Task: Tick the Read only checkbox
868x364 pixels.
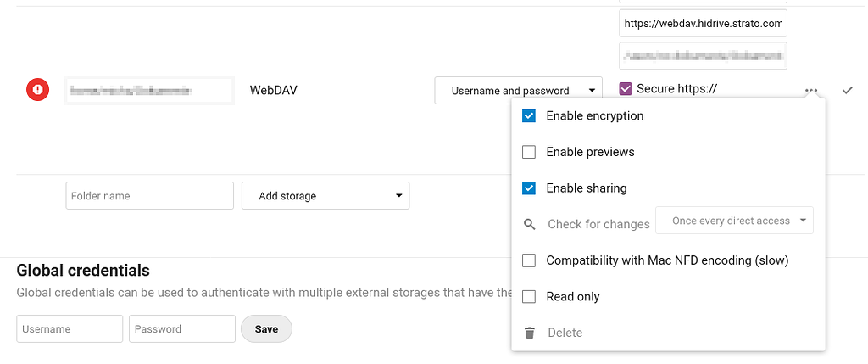Action: tap(529, 297)
